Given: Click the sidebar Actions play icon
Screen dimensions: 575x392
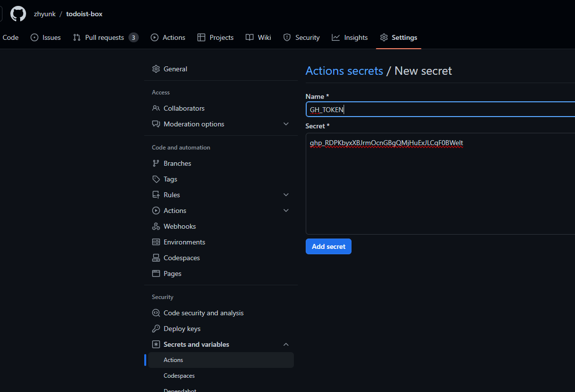Looking at the screenshot, I should coord(156,211).
